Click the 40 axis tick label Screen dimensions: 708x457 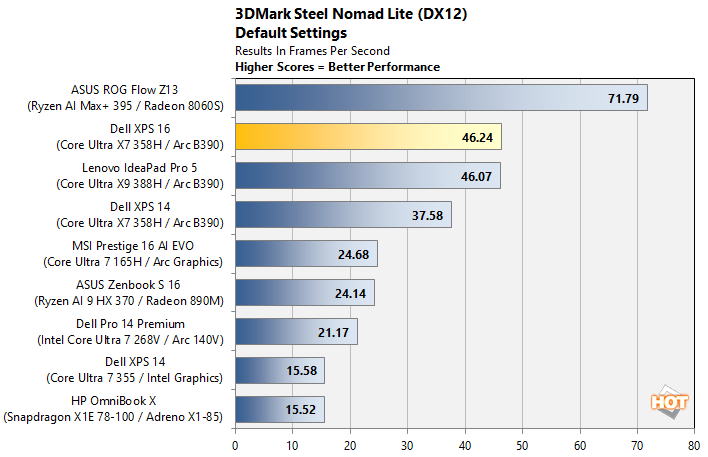465,446
